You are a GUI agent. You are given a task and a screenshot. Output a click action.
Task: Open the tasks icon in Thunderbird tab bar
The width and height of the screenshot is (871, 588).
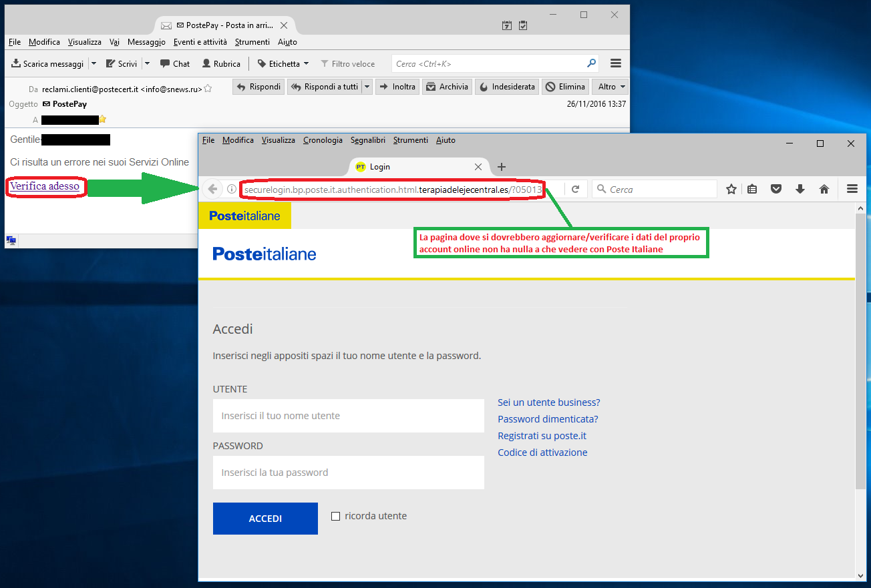(x=523, y=25)
